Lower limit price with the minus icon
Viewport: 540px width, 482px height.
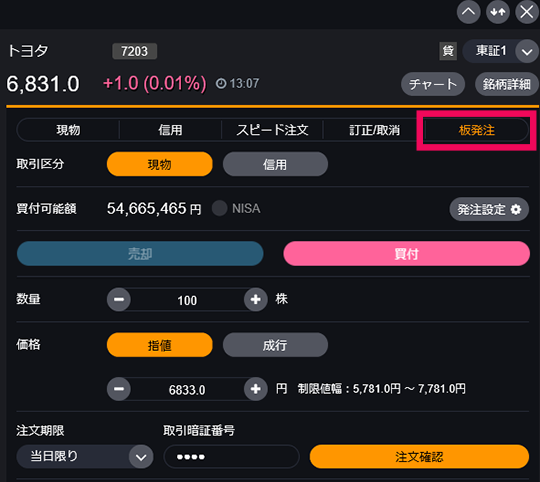119,389
